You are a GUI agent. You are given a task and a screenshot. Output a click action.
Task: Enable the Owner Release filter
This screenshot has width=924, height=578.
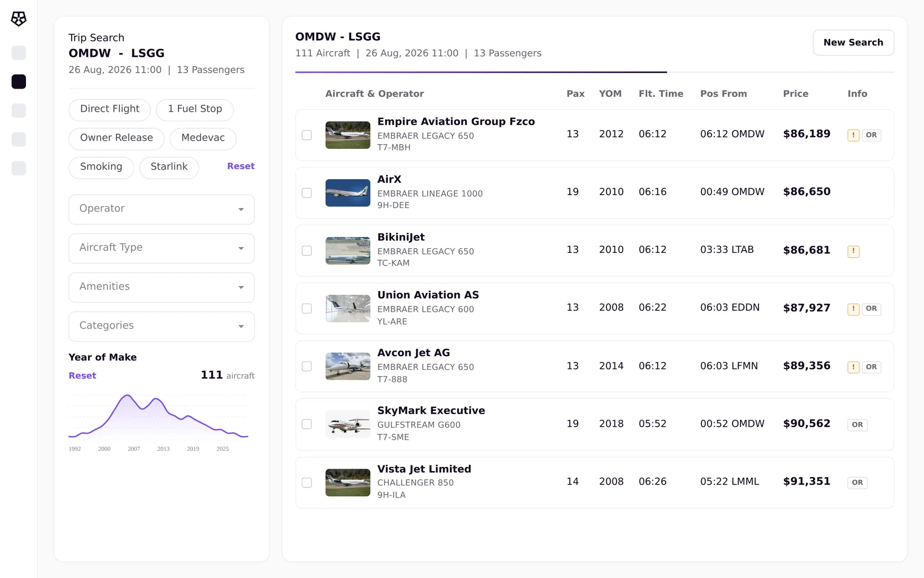[116, 138]
